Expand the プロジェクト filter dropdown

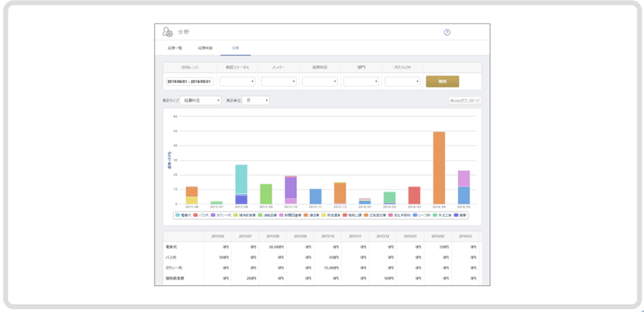[402, 82]
